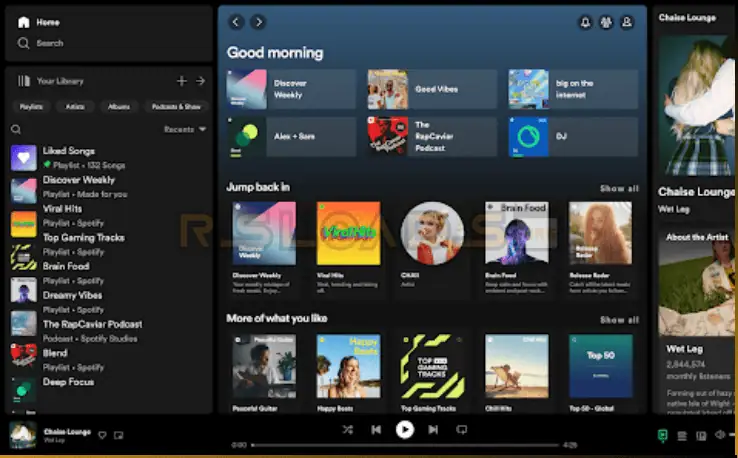This screenshot has height=458, width=738.
Task: Filter the library by Playlists
Action: click(x=31, y=107)
